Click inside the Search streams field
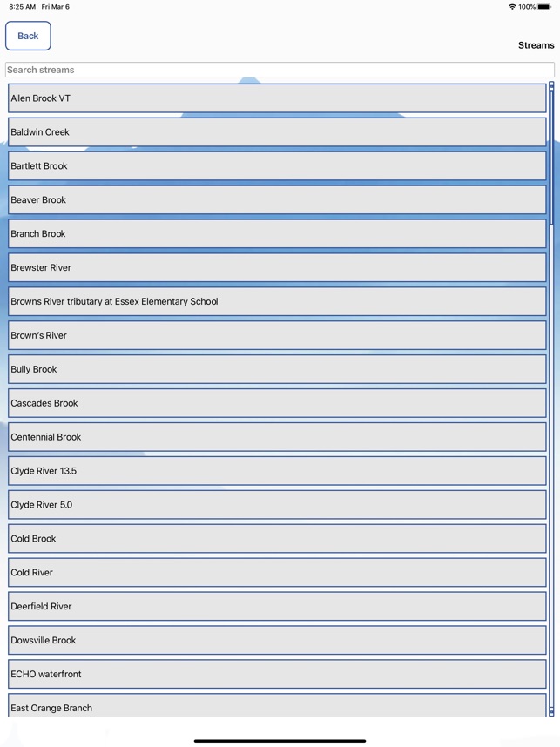The width and height of the screenshot is (560, 747). click(277, 70)
